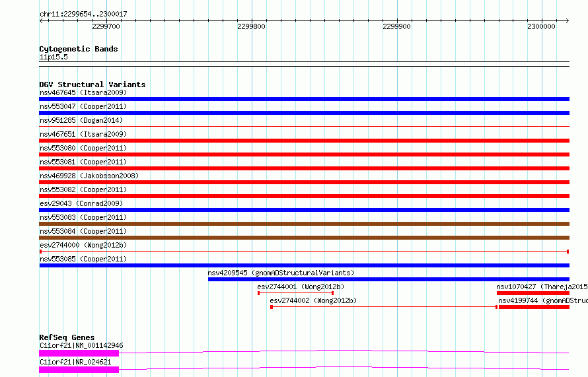
Task: Select the nsv467645 (Itsara2009) blue bar
Action: tap(304, 99)
